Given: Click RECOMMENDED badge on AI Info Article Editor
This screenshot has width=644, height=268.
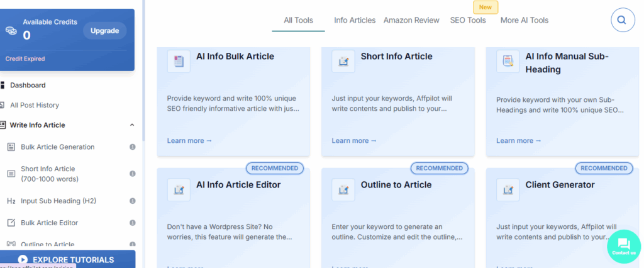Looking at the screenshot, I should pyautogui.click(x=275, y=168).
